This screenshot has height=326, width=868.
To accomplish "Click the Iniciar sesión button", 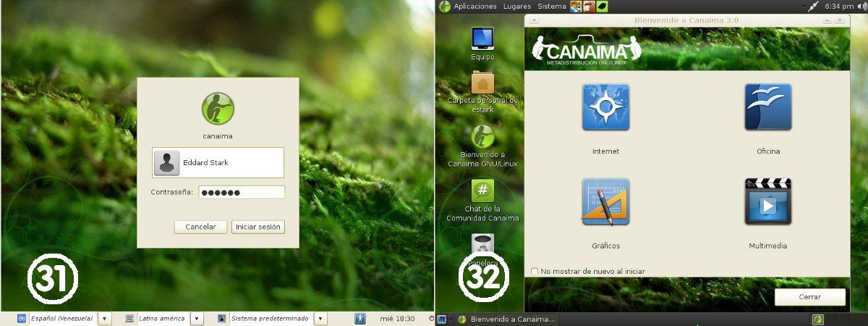I will coord(258,227).
